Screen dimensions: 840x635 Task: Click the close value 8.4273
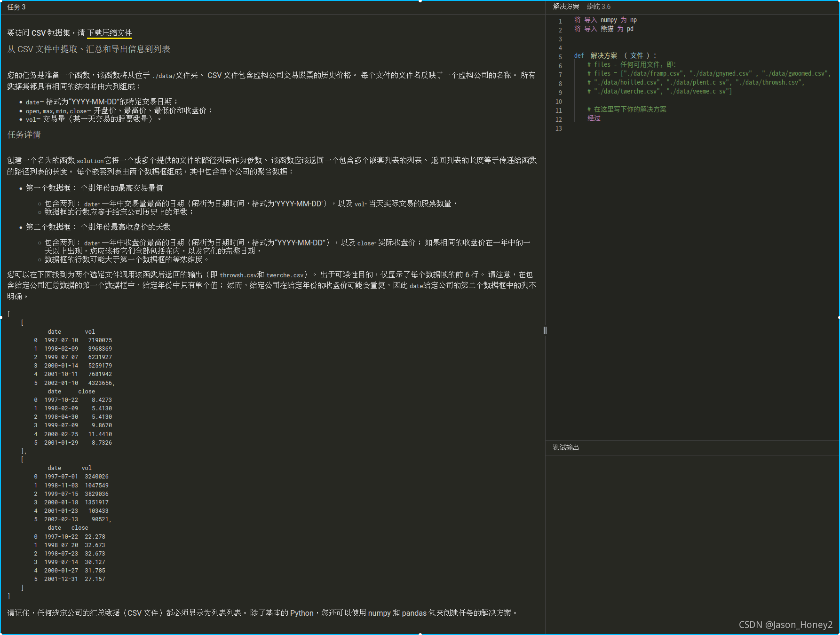pyautogui.click(x=102, y=400)
